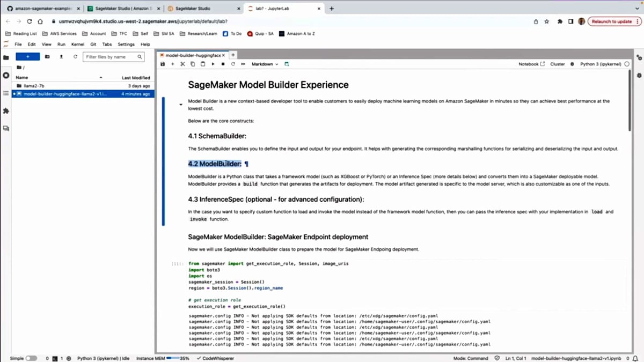Click the Cluster button in notebook toolbar

pos(558,64)
